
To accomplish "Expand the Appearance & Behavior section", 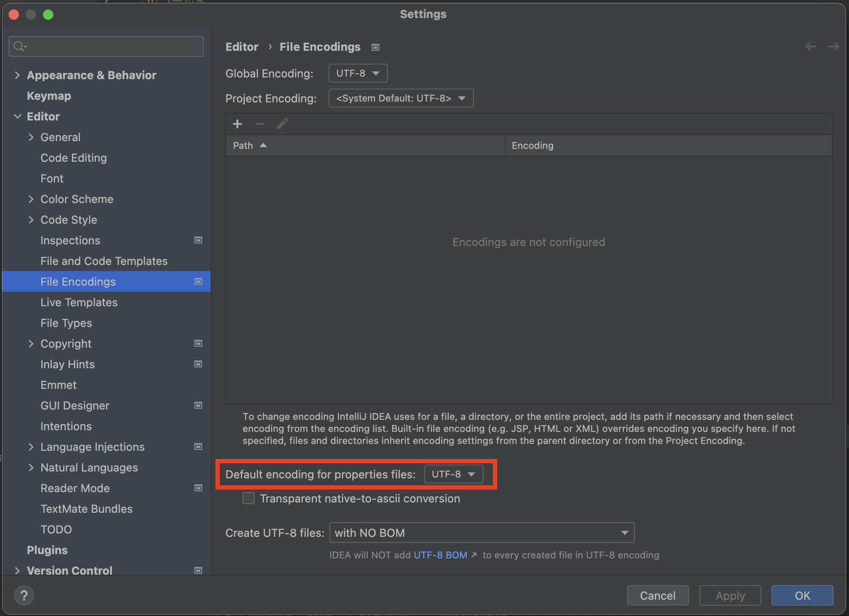I will (x=17, y=75).
